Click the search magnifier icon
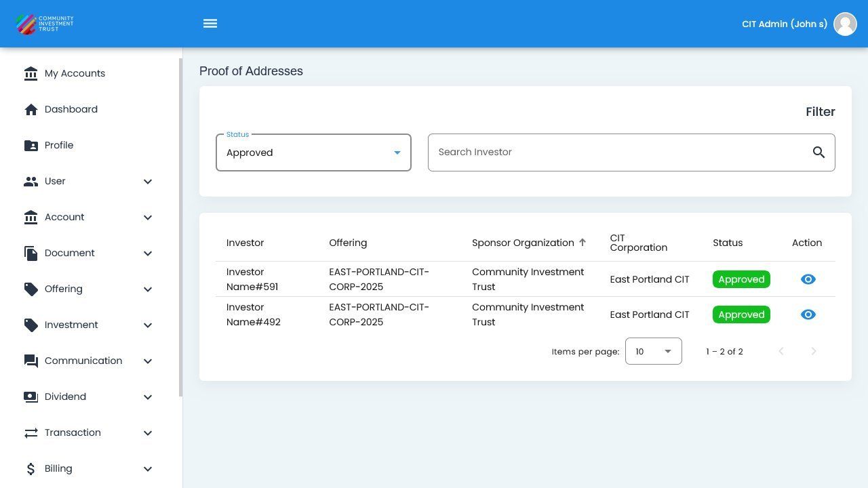868x488 pixels. [x=818, y=152]
